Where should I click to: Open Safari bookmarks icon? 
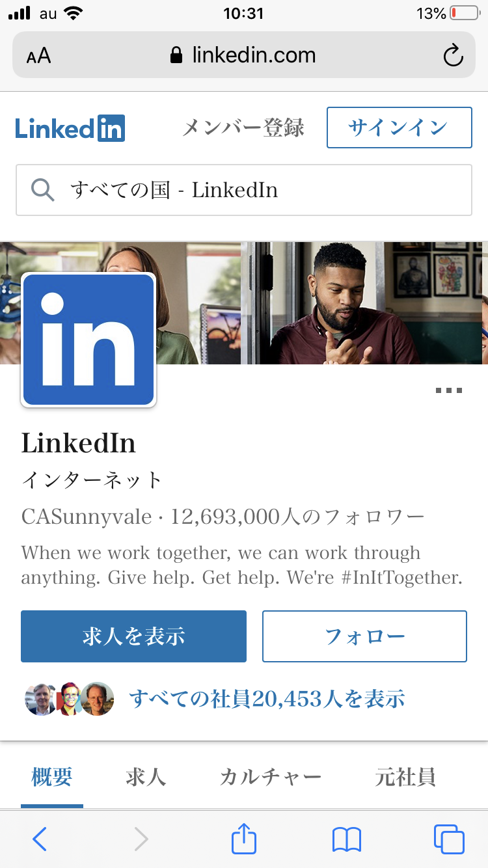[346, 839]
